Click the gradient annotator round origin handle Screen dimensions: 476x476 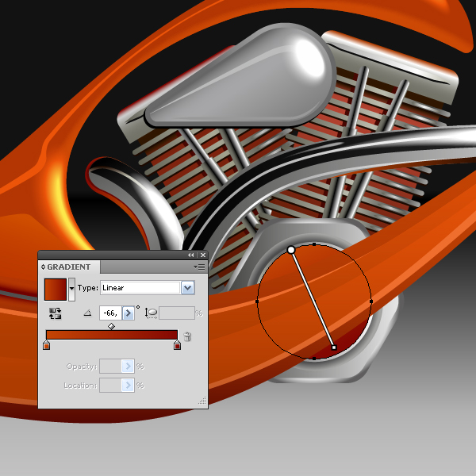291,250
